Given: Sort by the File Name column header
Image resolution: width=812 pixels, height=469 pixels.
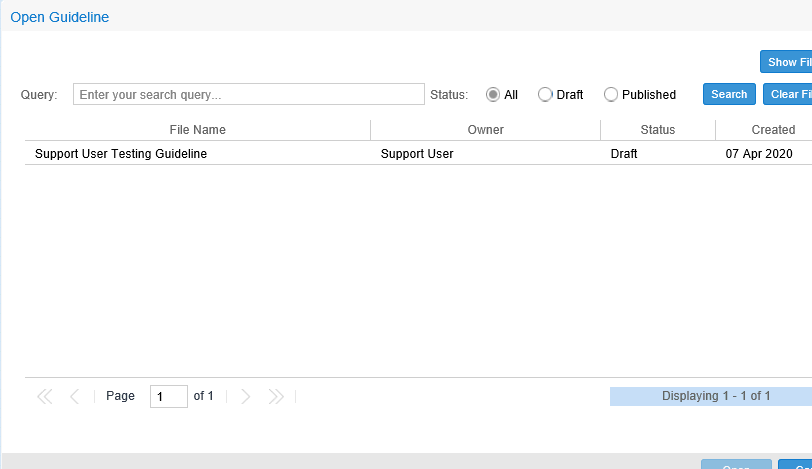Looking at the screenshot, I should point(197,130).
